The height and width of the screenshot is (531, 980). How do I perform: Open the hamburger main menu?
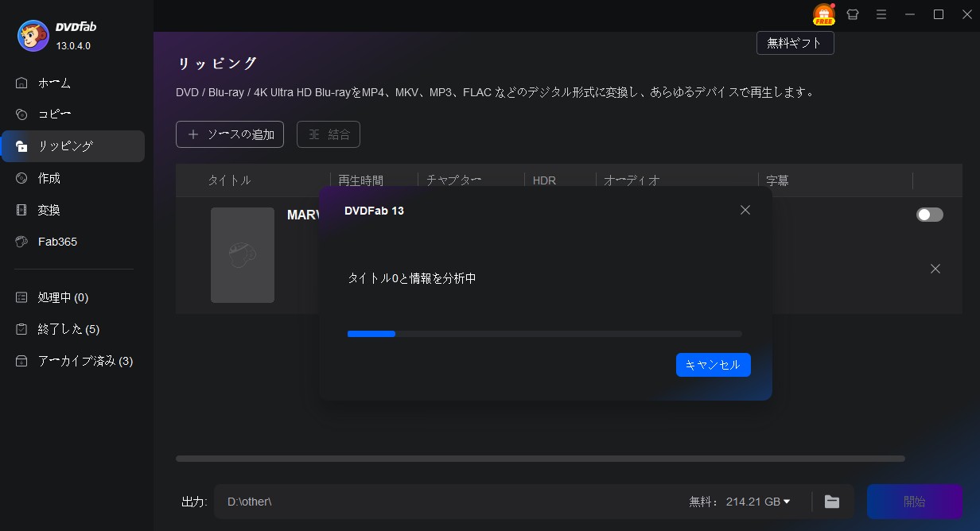[x=881, y=14]
